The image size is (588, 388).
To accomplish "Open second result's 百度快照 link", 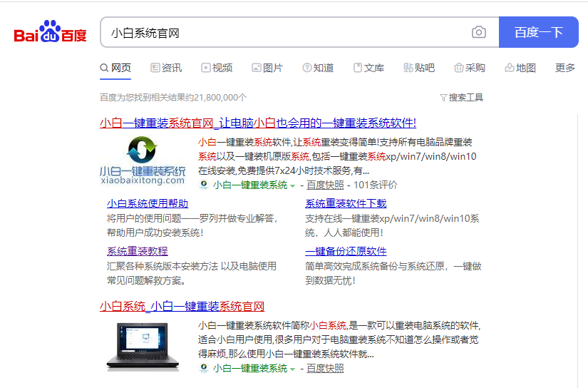I will (x=325, y=369).
